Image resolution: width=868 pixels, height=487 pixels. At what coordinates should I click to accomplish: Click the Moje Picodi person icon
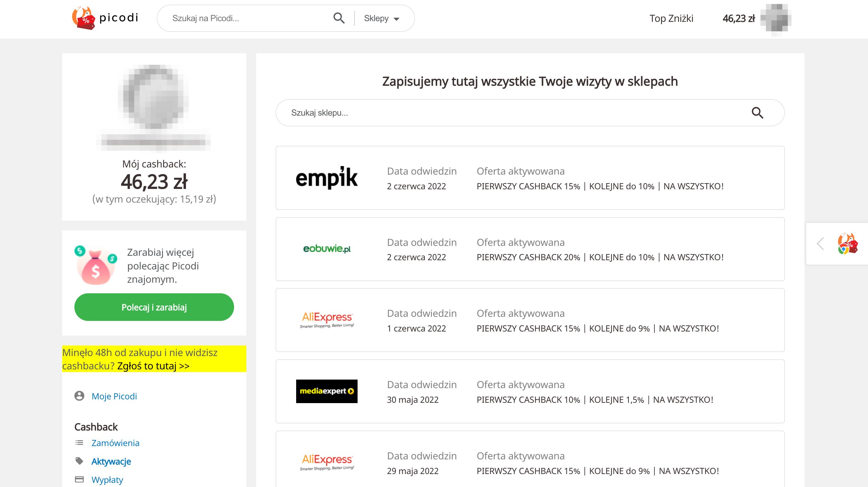tap(79, 396)
